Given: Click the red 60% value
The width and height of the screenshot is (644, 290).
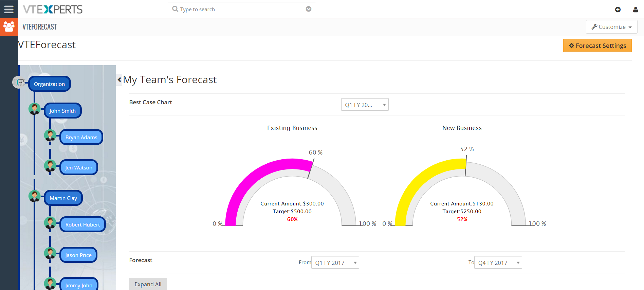Looking at the screenshot, I should (292, 219).
